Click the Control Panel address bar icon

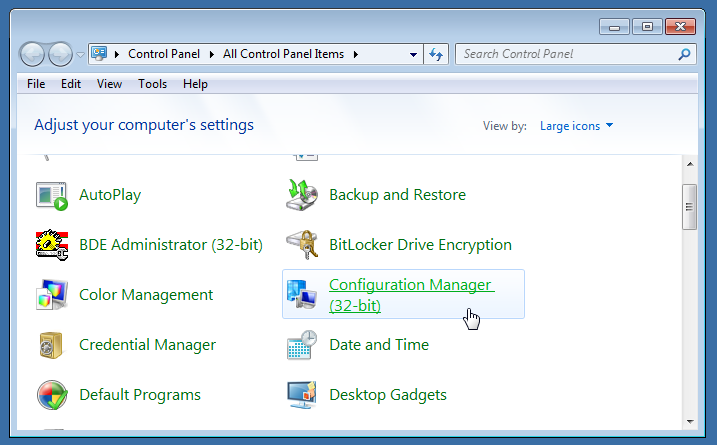[x=99, y=54]
